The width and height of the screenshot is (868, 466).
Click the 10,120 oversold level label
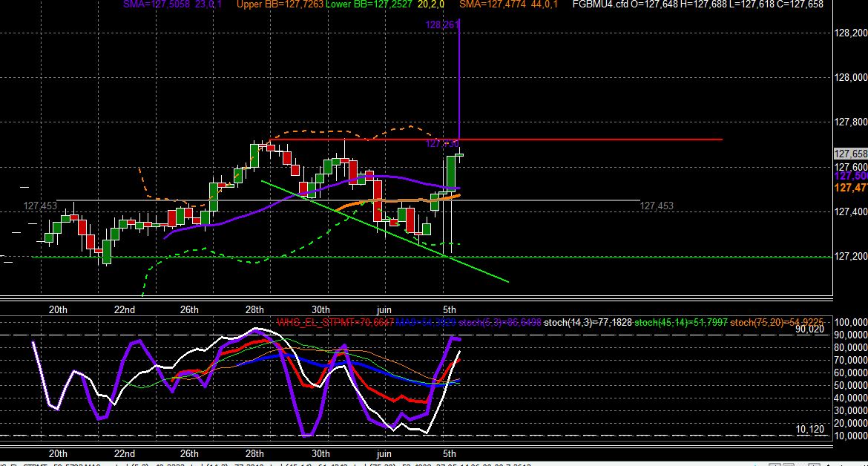(810, 429)
